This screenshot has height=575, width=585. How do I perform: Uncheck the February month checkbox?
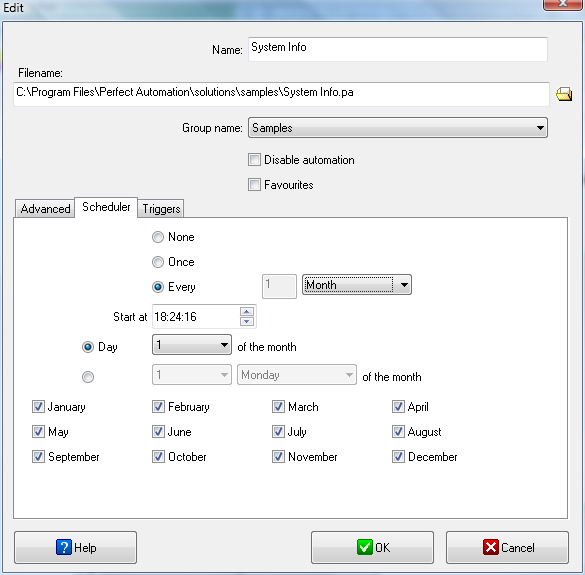tap(158, 407)
